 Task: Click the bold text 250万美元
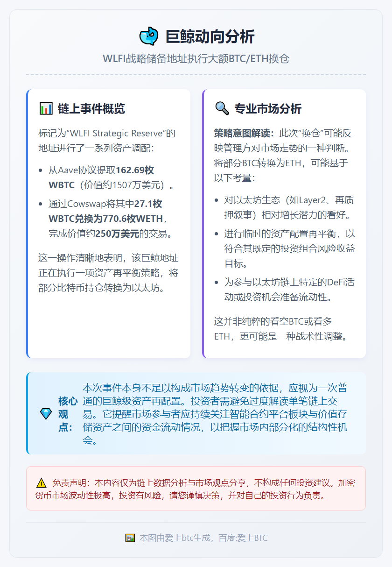117,234
